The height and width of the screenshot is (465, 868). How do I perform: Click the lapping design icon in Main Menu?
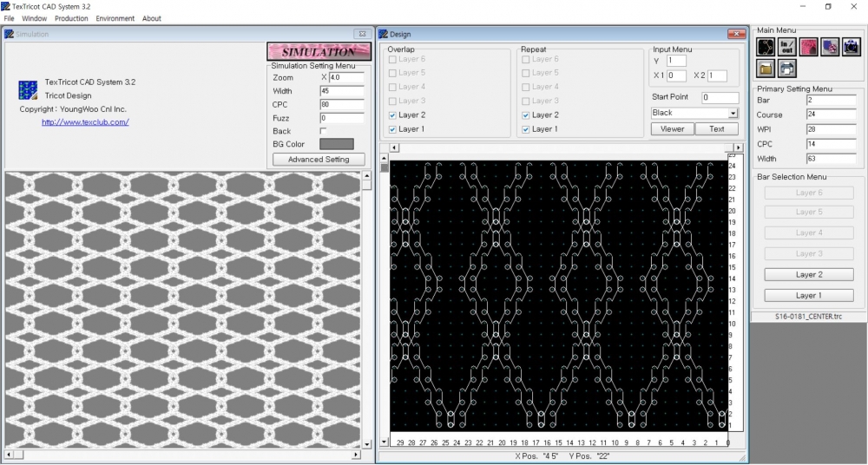click(x=766, y=47)
